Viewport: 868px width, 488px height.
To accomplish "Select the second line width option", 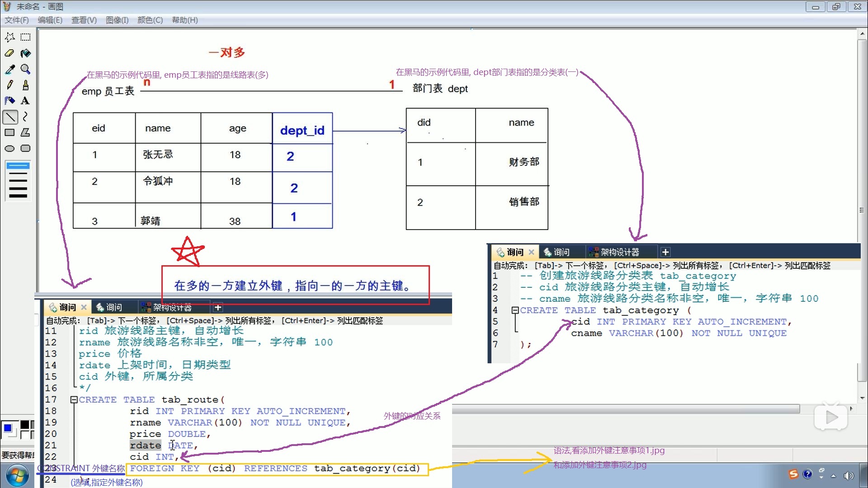I will click(18, 174).
